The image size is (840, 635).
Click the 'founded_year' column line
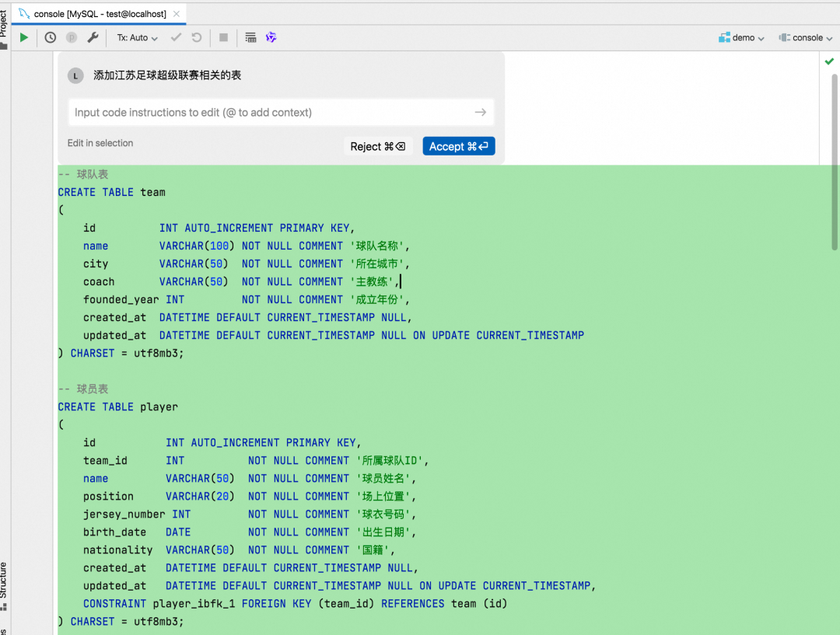pyautogui.click(x=247, y=300)
